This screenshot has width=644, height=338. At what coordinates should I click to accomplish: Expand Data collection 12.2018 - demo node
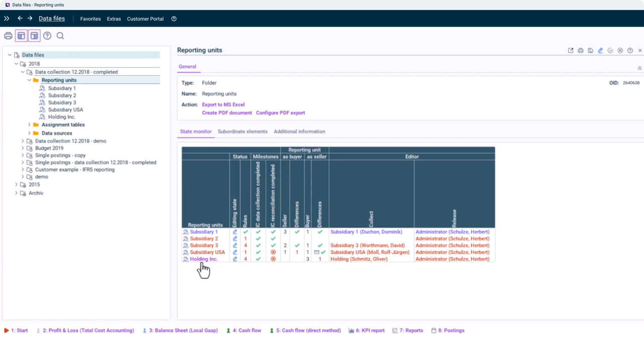pos(23,141)
